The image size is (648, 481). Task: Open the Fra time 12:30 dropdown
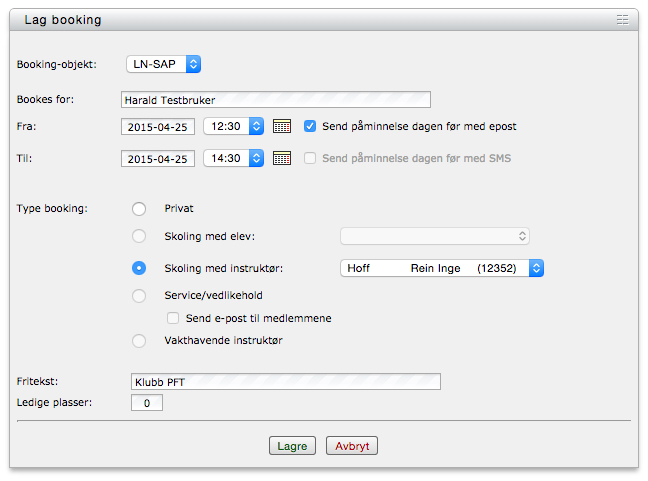pos(234,127)
